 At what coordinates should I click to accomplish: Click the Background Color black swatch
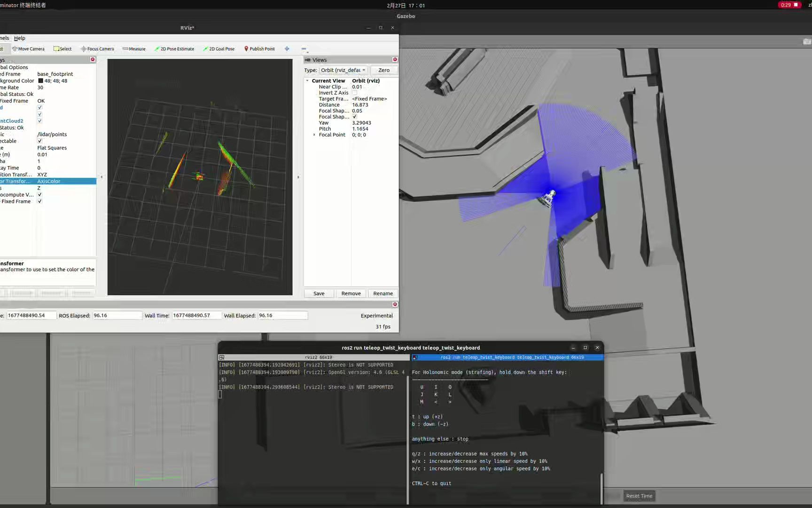point(40,81)
